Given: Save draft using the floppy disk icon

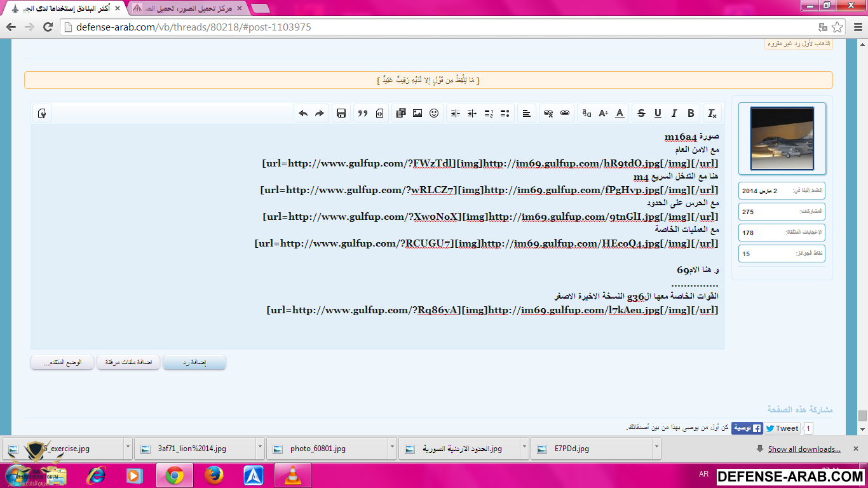Looking at the screenshot, I should tap(341, 113).
